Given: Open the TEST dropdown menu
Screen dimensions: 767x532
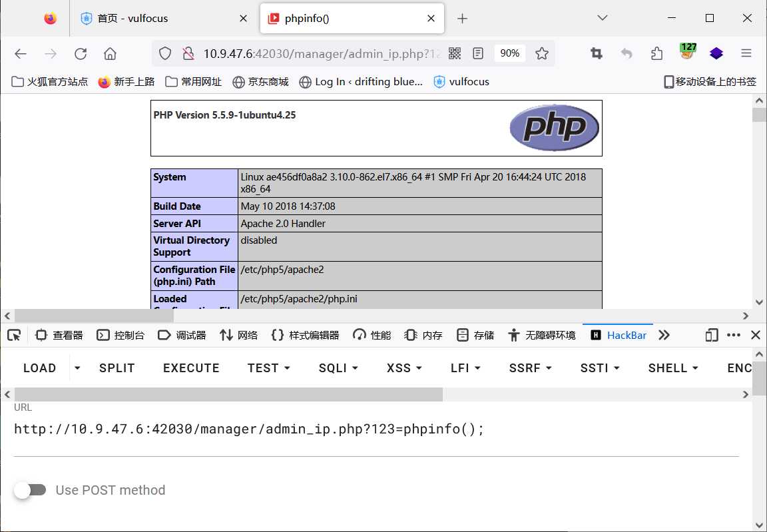Looking at the screenshot, I should (269, 368).
